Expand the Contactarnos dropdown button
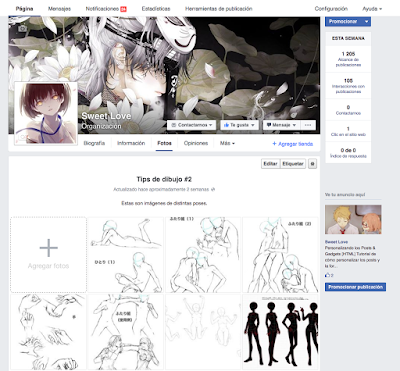Image resolution: width=400 pixels, height=371 pixels. 192,125
